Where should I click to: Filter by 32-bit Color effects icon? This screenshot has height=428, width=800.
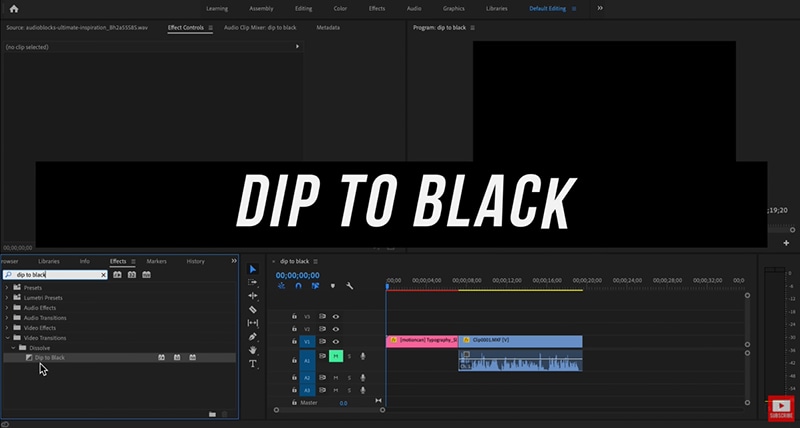tap(132, 274)
